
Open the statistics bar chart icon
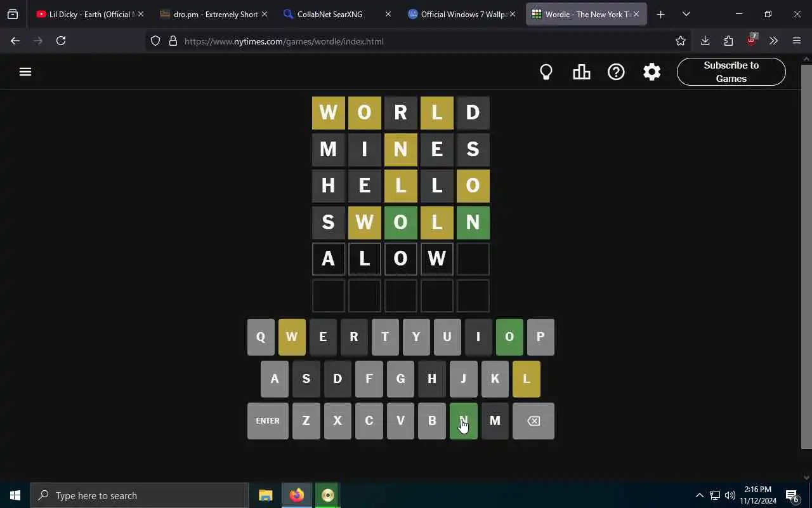(x=581, y=72)
